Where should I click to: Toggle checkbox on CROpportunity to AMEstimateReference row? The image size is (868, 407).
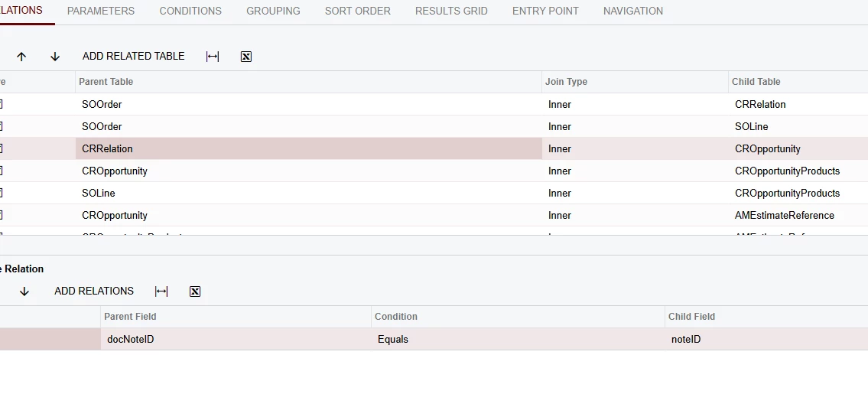(x=1, y=215)
